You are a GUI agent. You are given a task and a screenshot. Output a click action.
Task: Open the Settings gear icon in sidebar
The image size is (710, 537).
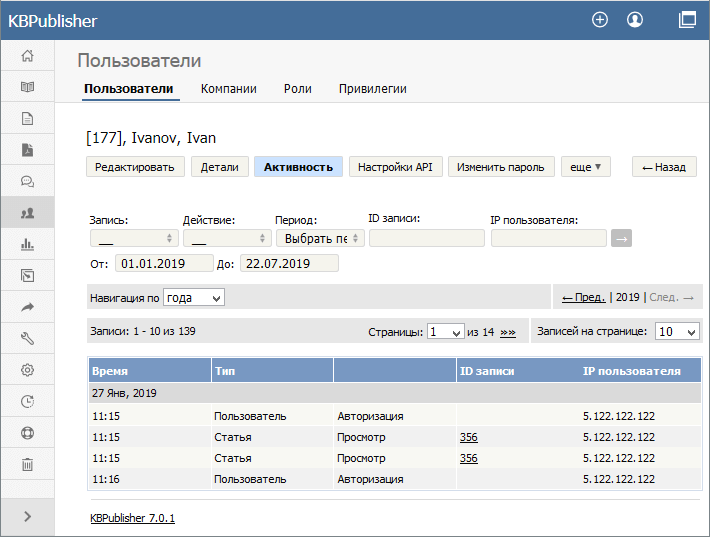pos(27,370)
